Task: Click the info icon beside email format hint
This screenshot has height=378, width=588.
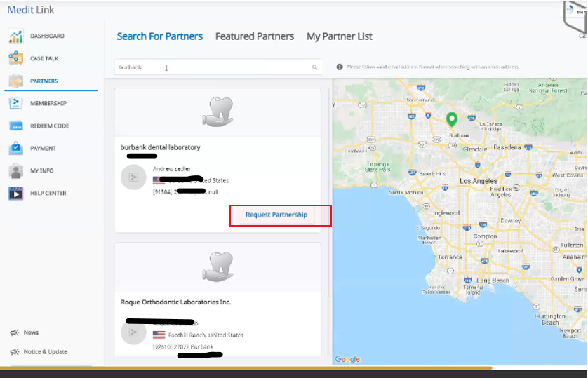Action: click(x=340, y=67)
